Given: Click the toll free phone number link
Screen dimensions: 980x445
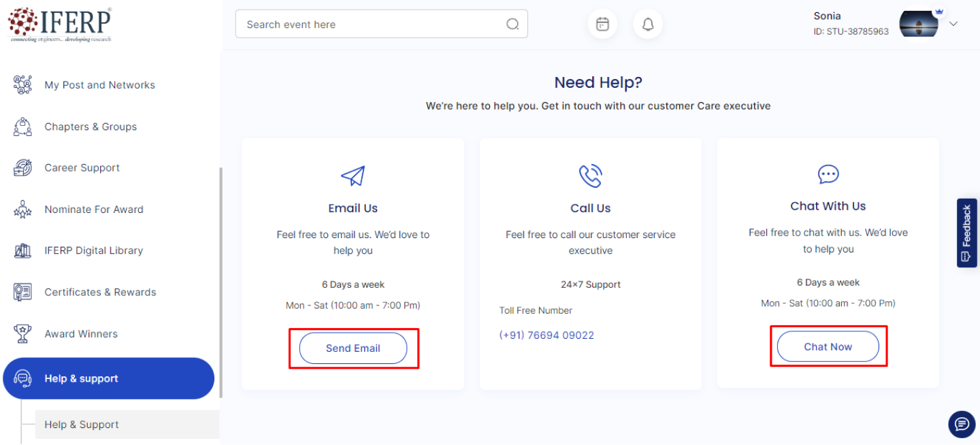Looking at the screenshot, I should point(546,335).
